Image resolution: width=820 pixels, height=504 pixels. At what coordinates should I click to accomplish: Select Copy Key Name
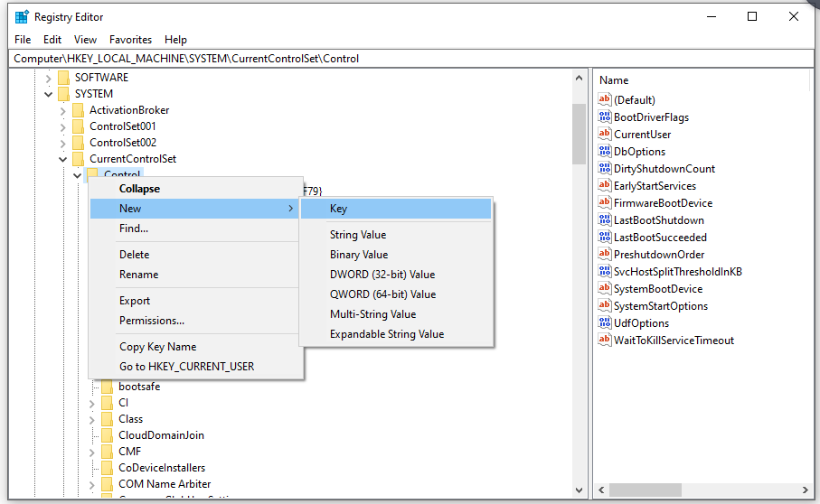pyautogui.click(x=194, y=346)
